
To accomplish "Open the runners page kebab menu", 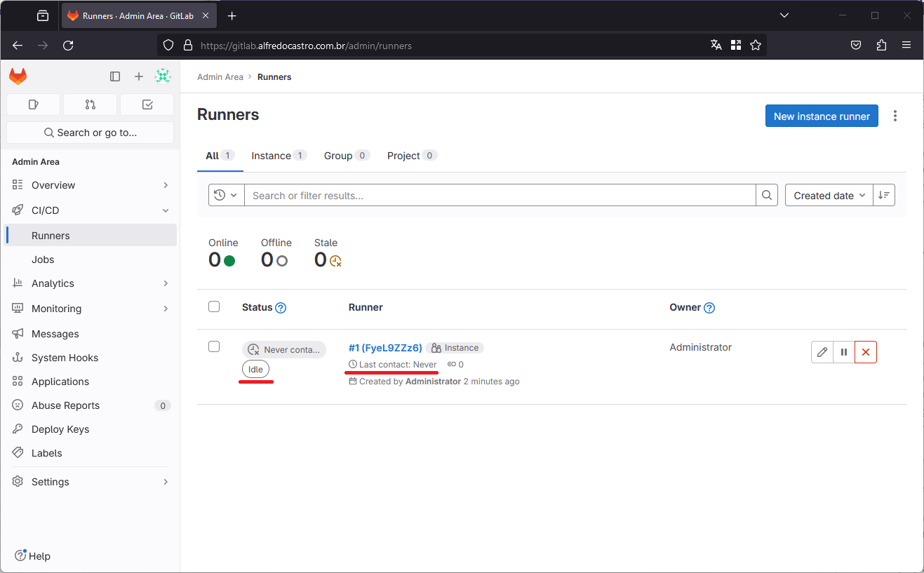I will pos(895,116).
